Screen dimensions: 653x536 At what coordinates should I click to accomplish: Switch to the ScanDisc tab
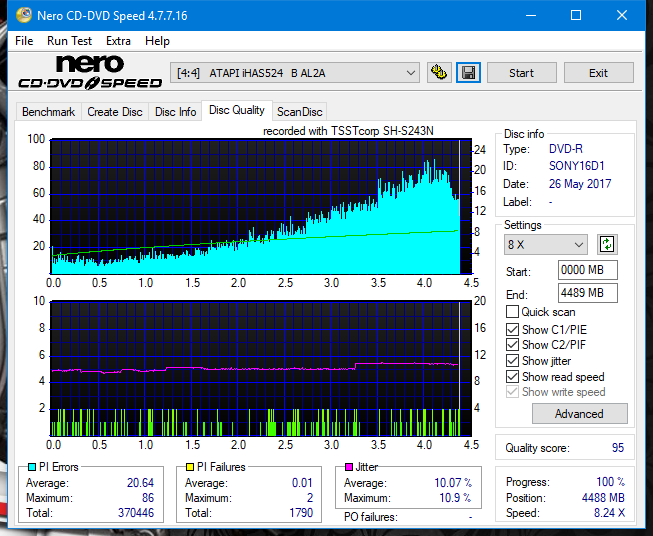299,112
